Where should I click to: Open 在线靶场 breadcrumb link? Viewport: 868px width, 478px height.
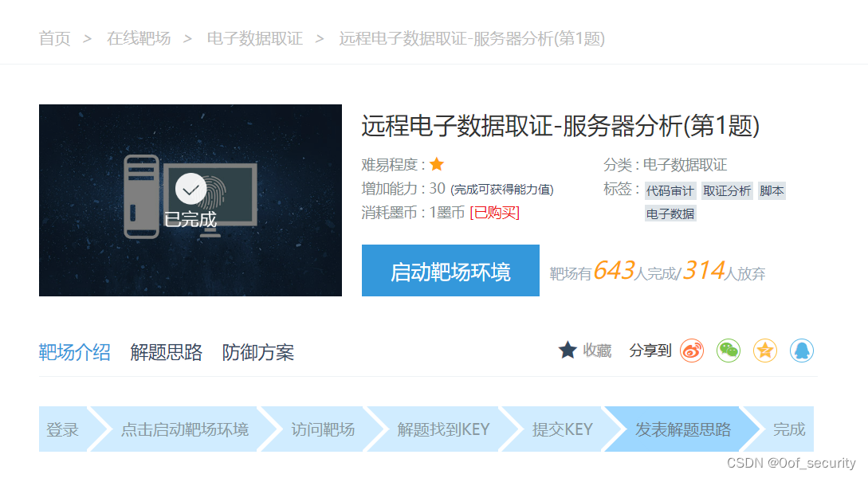[x=139, y=39]
